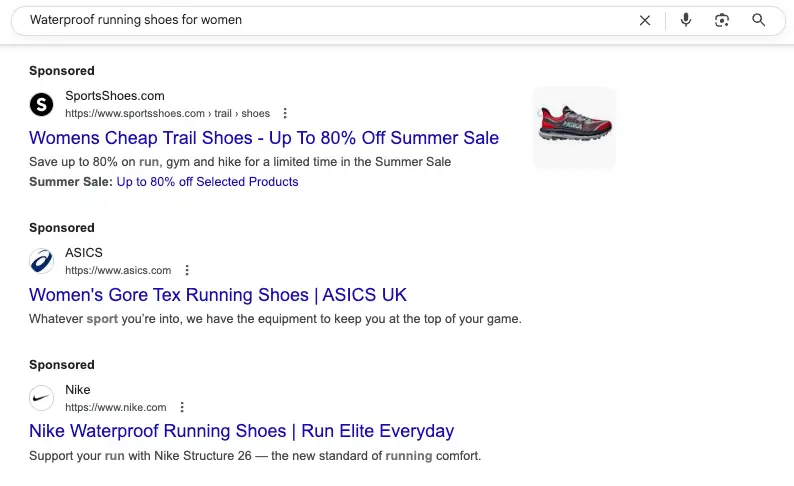Submit search with the magnifying glass icon
Screen dimensions: 794x486
click(758, 20)
